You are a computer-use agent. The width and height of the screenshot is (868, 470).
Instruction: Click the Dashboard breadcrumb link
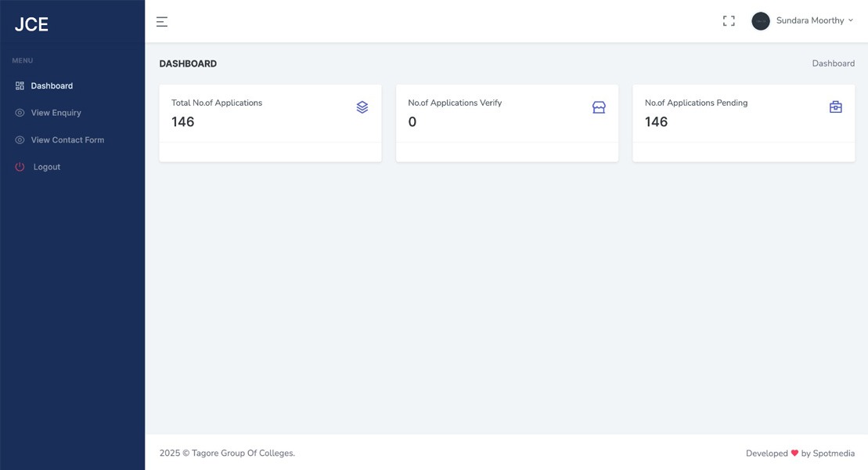pyautogui.click(x=833, y=63)
